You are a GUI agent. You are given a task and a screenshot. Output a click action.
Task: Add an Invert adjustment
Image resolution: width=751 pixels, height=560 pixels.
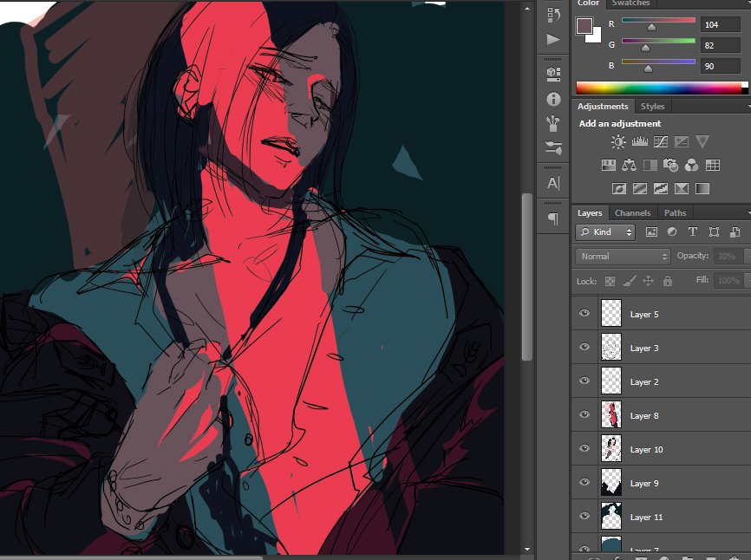[619, 189]
